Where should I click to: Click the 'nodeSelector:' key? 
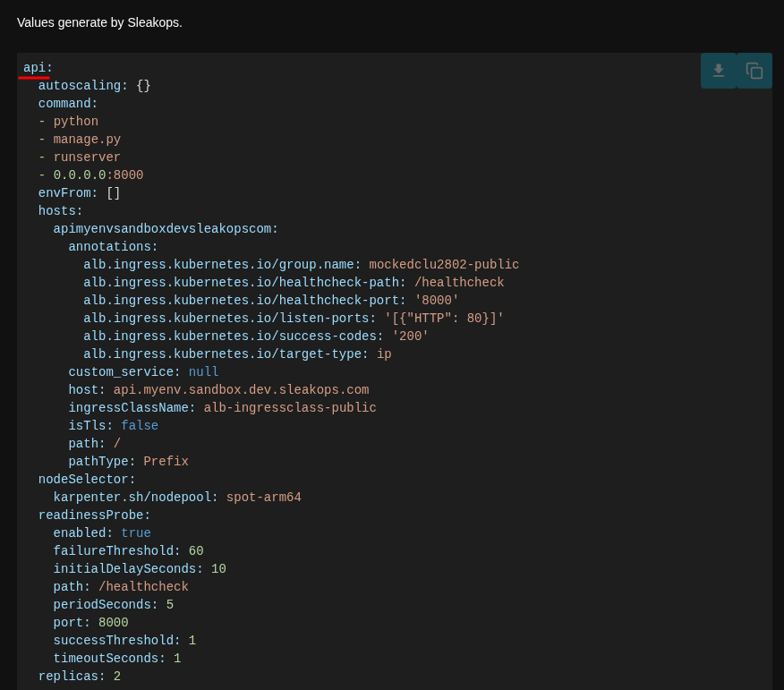pyautogui.click(x=87, y=480)
